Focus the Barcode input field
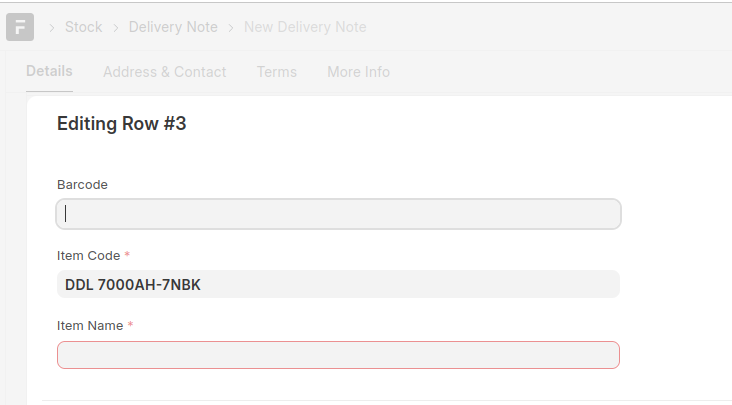The height and width of the screenshot is (405, 732). 338,214
